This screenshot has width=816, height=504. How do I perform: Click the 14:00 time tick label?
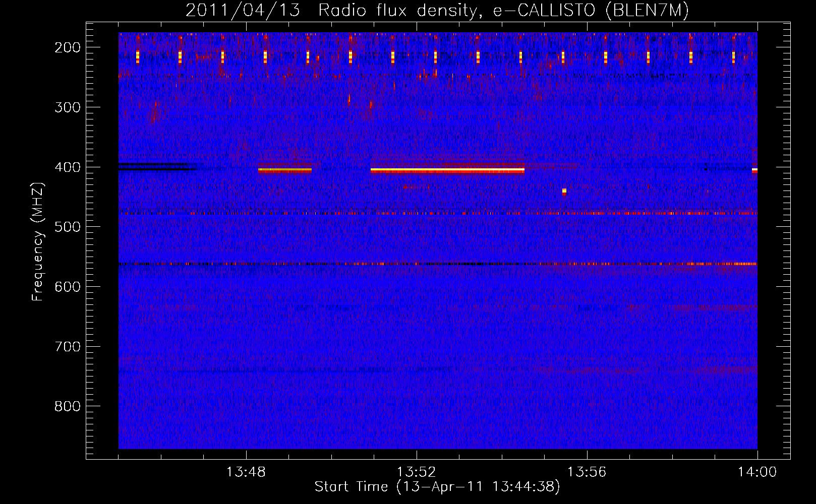[757, 472]
